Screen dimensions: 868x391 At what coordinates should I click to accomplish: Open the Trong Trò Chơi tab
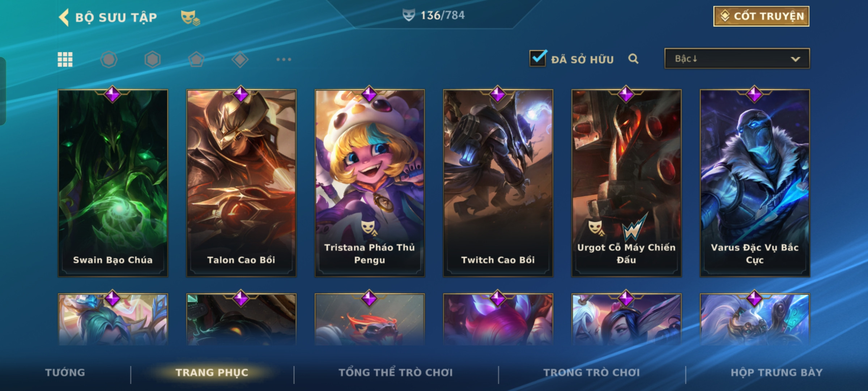[592, 373]
